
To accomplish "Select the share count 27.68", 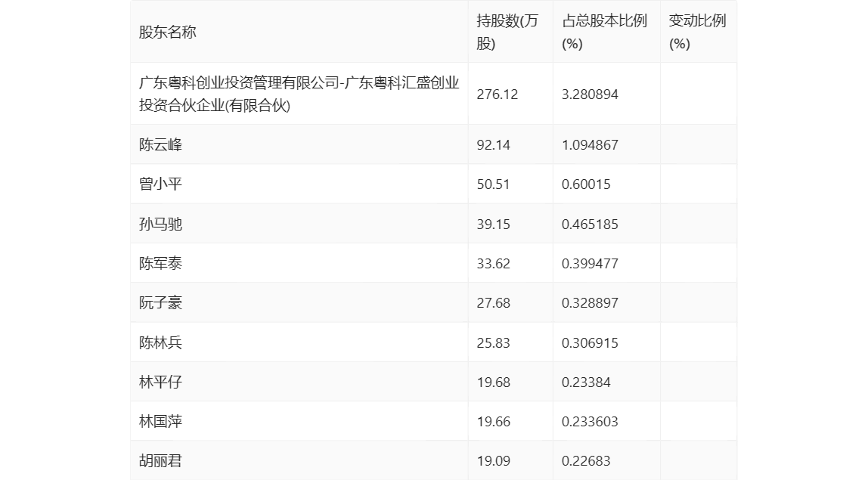I will pos(493,303).
